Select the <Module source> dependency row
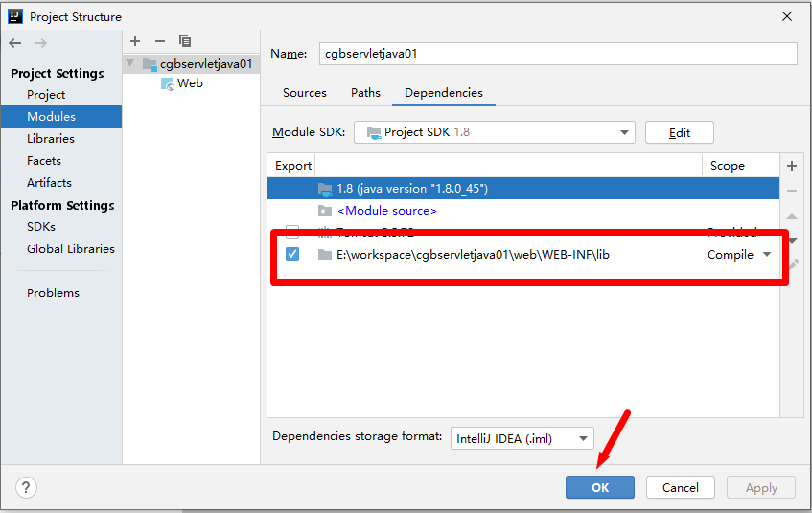812x513 pixels. pos(523,210)
